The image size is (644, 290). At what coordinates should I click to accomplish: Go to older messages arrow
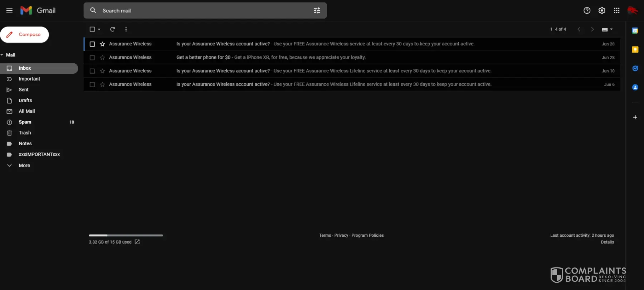pyautogui.click(x=592, y=29)
